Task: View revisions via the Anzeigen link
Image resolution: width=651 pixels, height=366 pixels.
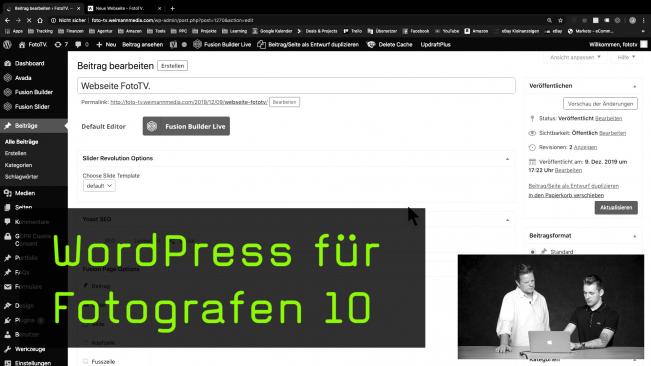Action: 585,147
